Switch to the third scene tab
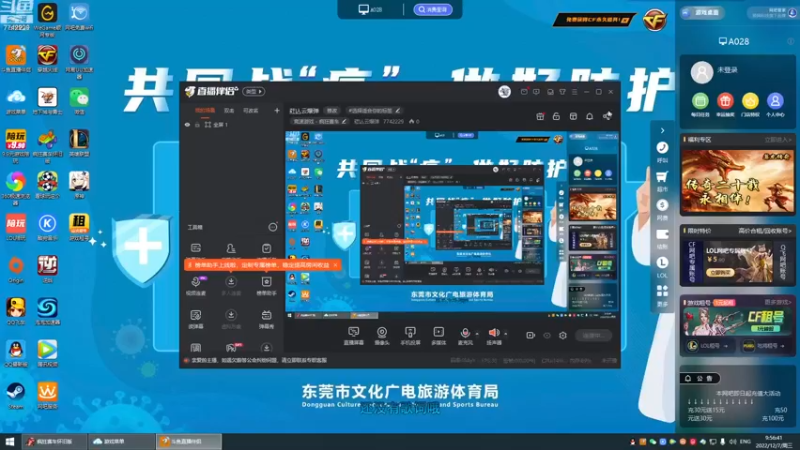This screenshot has width=800, height=450. coord(250,110)
